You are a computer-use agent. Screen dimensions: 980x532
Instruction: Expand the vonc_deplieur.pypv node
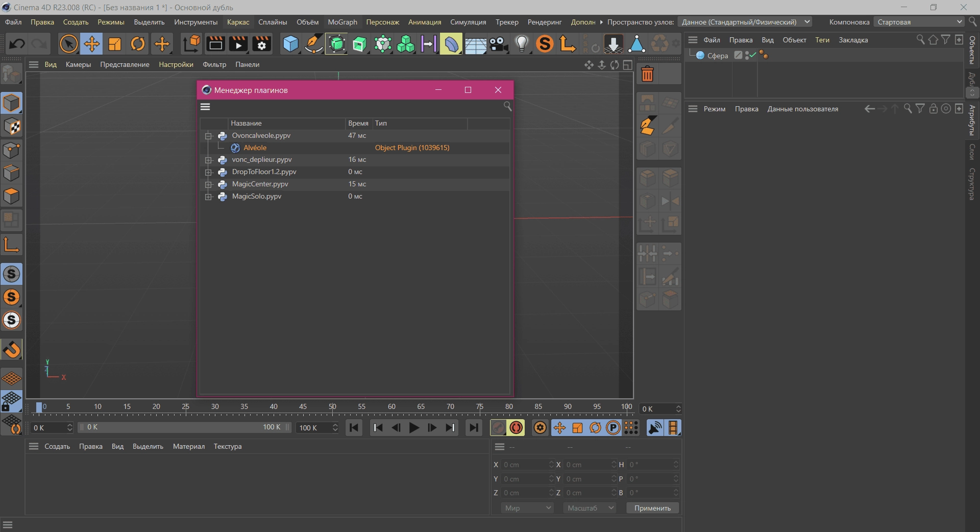click(208, 160)
